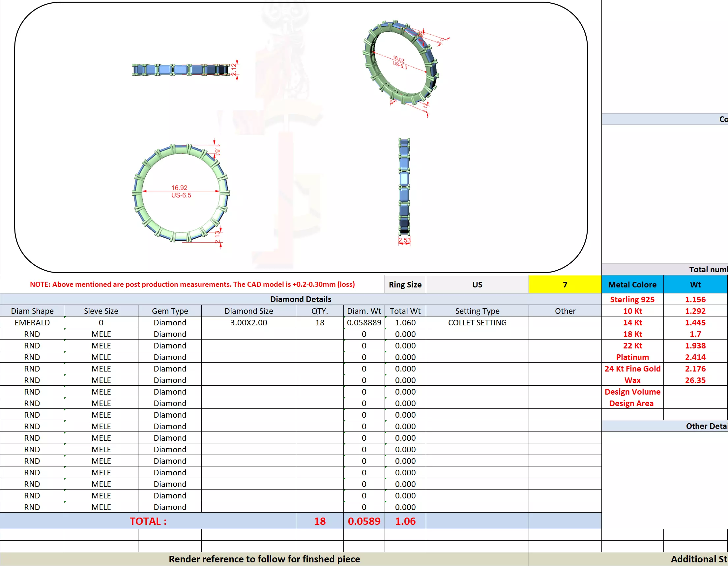Viewport: 728px width, 566px height.
Task: Select the EMERALD diam shape cell
Action: tap(32, 322)
